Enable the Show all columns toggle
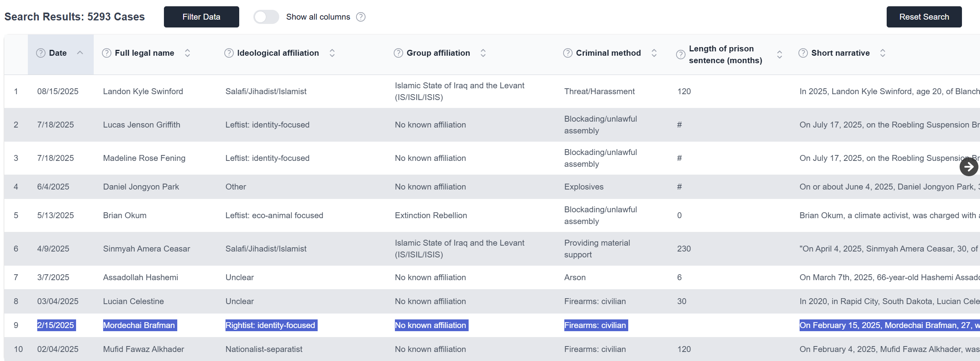The image size is (980, 361). (x=266, y=17)
